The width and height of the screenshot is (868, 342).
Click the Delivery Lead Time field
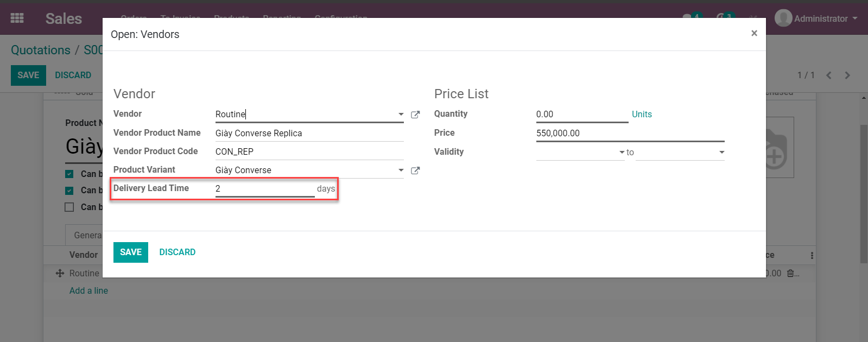[x=264, y=189]
